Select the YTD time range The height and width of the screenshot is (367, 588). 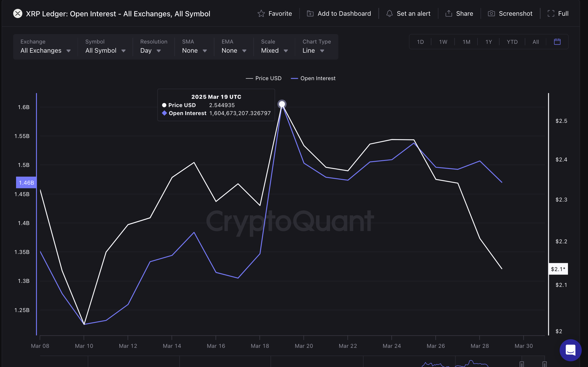[x=512, y=42]
